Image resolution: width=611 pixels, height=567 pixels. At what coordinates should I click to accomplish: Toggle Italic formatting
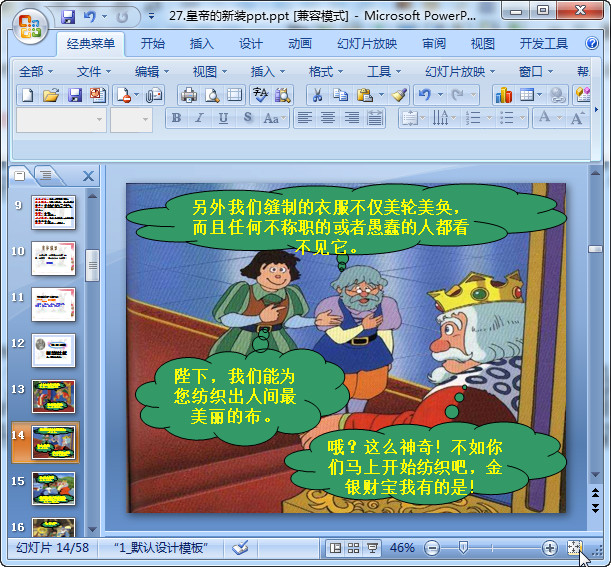(x=200, y=118)
